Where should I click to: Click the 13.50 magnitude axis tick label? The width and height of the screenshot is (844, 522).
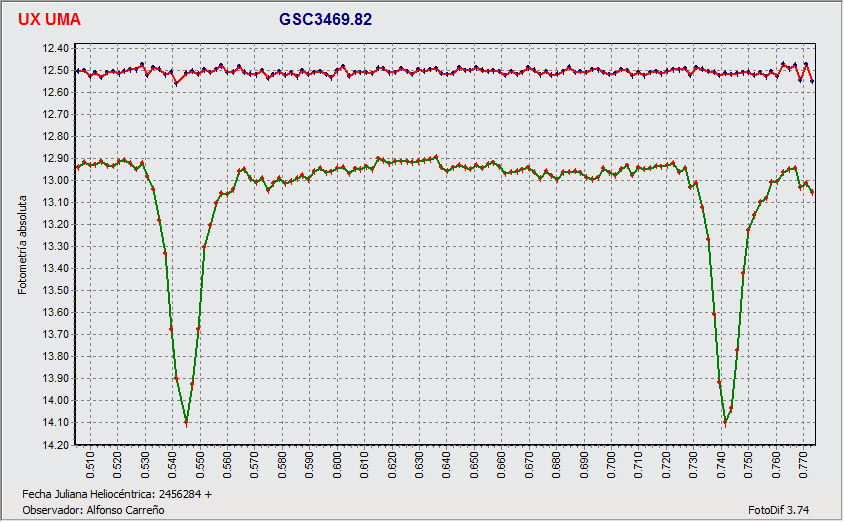[57, 291]
